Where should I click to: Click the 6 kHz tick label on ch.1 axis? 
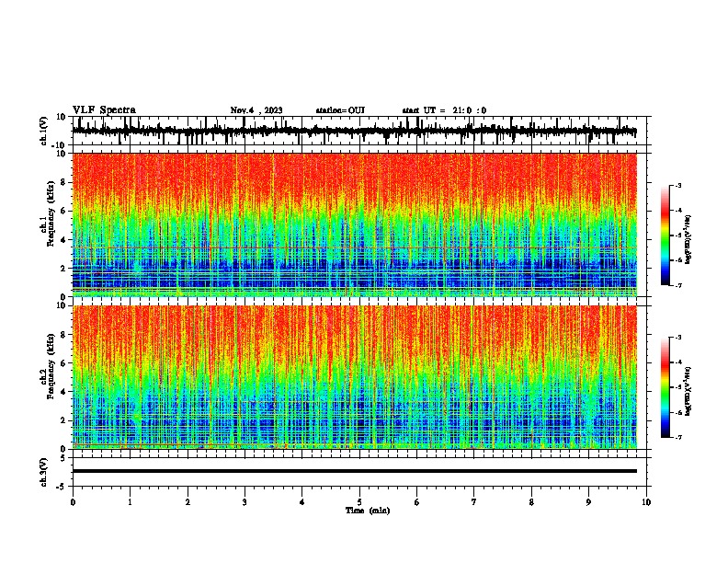[64, 211]
